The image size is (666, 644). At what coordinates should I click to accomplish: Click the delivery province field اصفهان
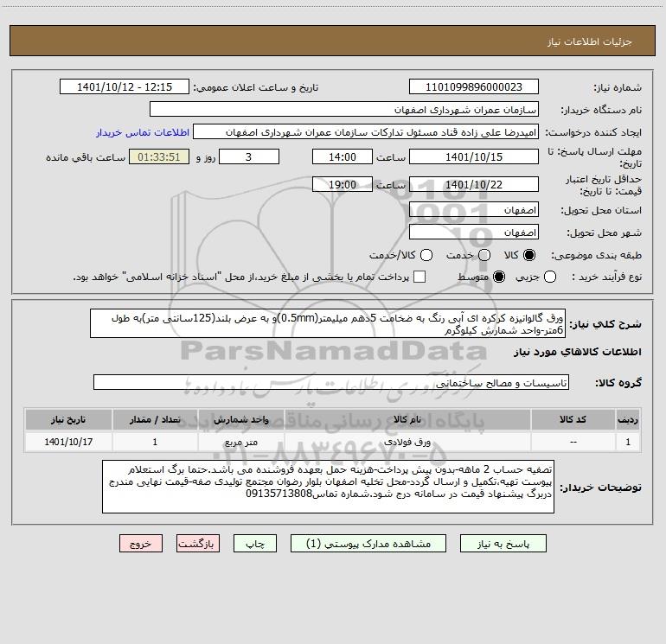pos(474,209)
